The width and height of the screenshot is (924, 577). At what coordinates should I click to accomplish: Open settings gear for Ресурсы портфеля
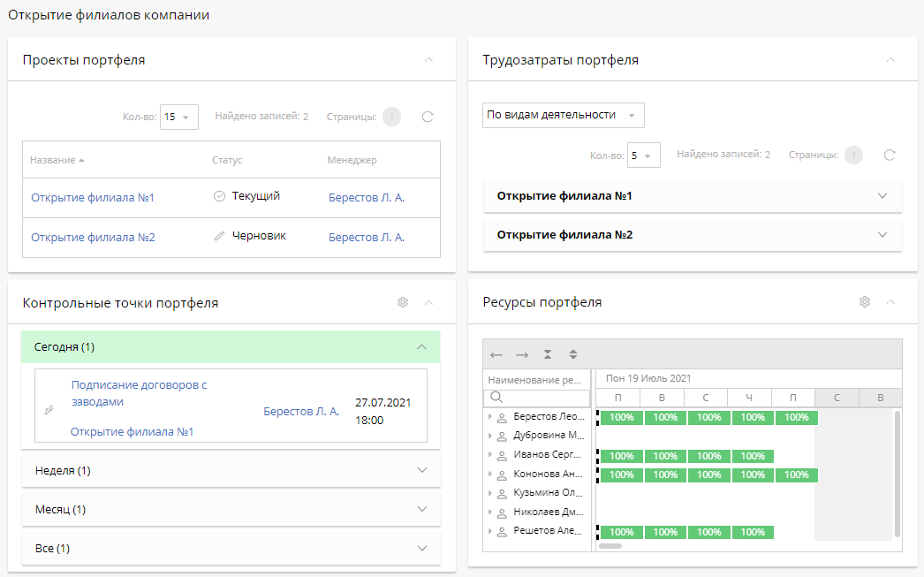pyautogui.click(x=865, y=302)
